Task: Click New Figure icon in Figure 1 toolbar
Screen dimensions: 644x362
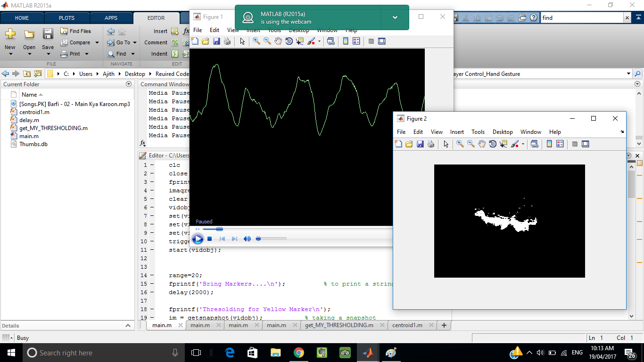Action: pos(195,41)
